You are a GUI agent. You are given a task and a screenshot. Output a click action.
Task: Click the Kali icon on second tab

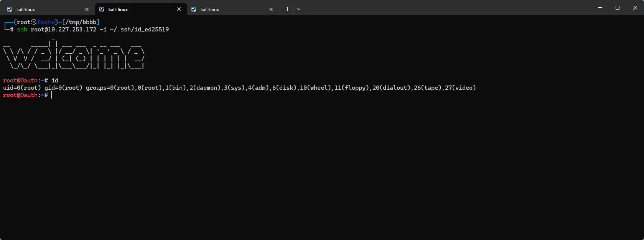point(102,9)
